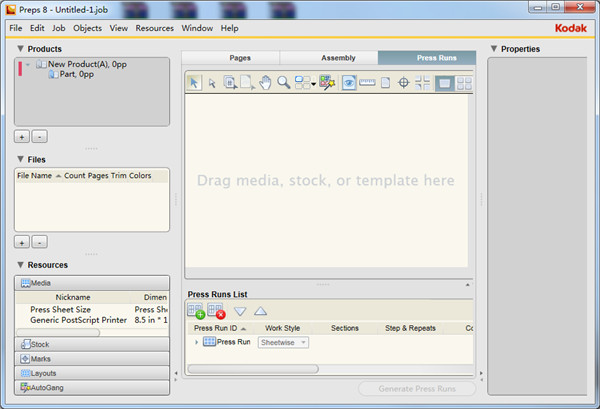
Task: Click the plus button under Products
Action: pos(22,137)
